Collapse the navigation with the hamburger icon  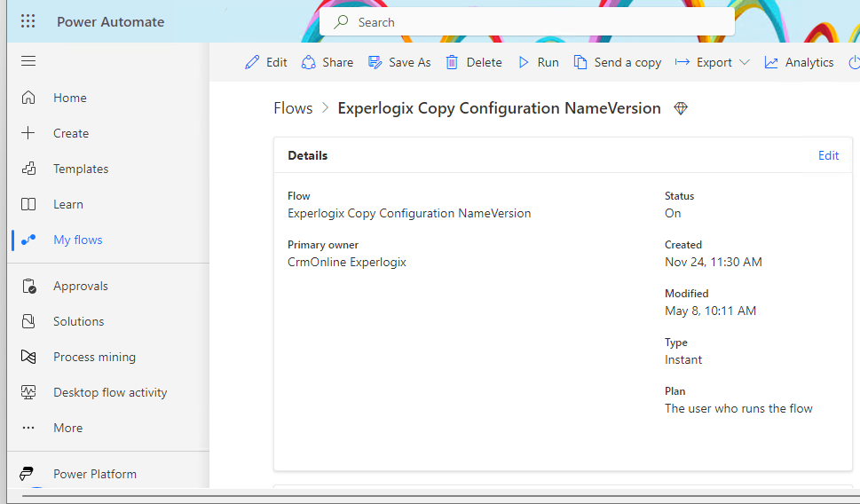(28, 61)
